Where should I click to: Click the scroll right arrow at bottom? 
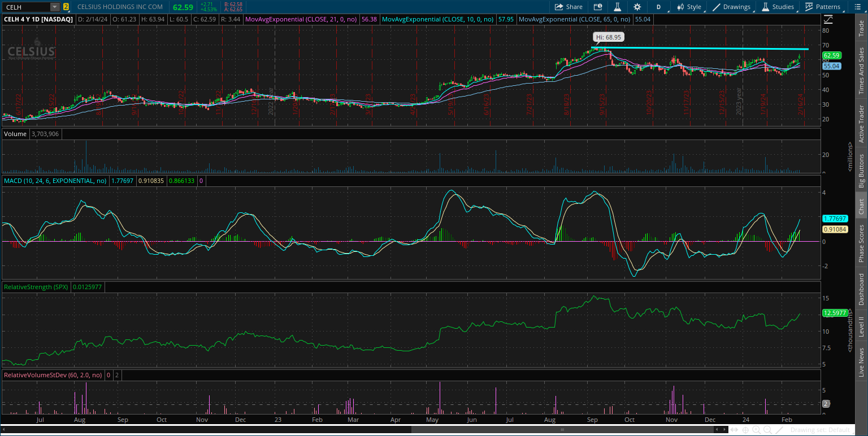[725, 430]
